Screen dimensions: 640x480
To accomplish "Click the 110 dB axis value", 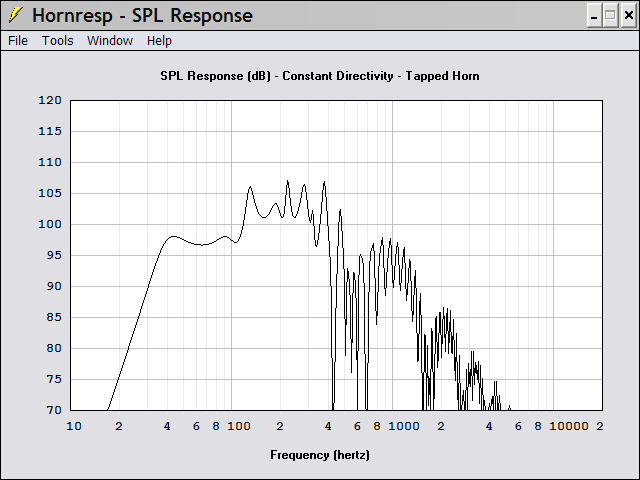I will 50,162.
